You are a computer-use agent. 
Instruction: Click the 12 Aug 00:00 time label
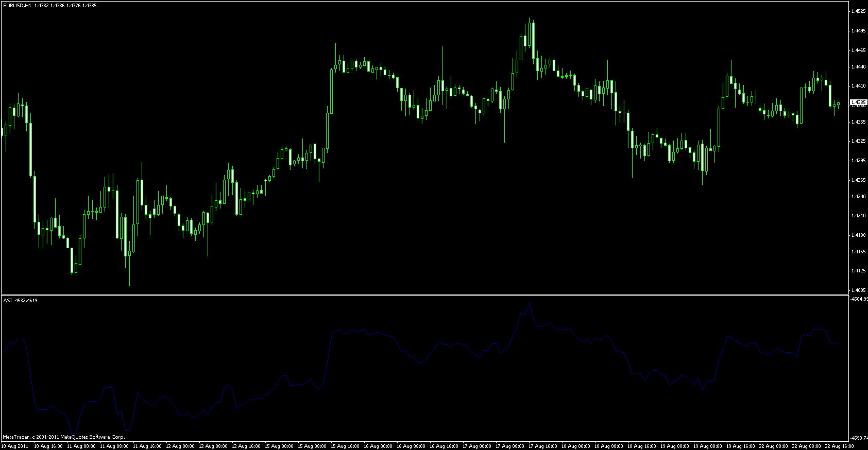click(180, 446)
